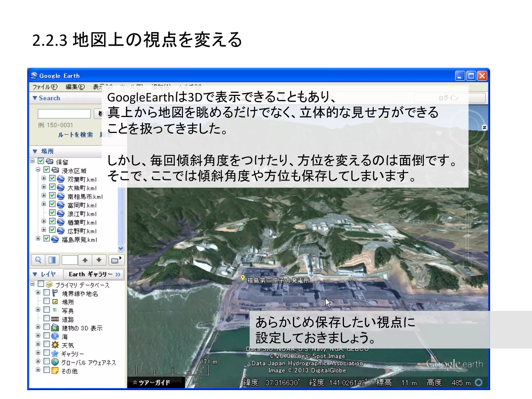Click the 建物の 3D 表示 layer icon
Viewport: 532px width, 399px height.
click(55, 328)
